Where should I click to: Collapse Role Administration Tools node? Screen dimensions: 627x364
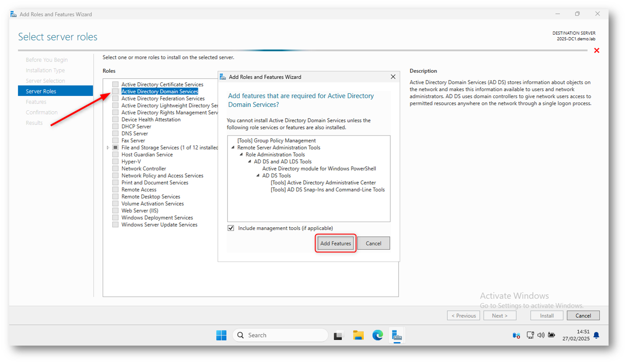coord(241,155)
